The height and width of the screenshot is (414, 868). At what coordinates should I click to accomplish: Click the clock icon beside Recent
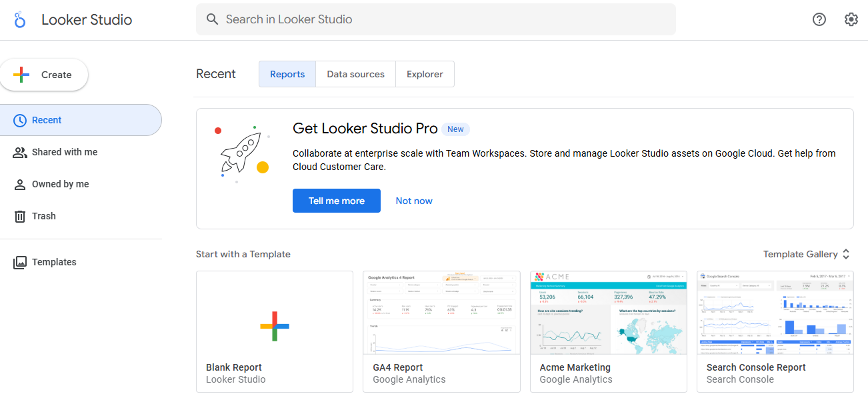click(20, 120)
